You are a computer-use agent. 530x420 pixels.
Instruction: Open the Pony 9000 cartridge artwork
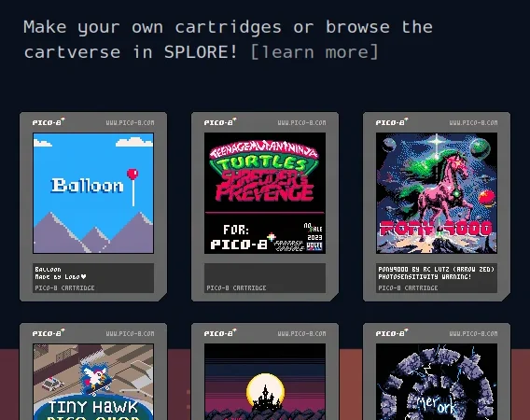(437, 193)
